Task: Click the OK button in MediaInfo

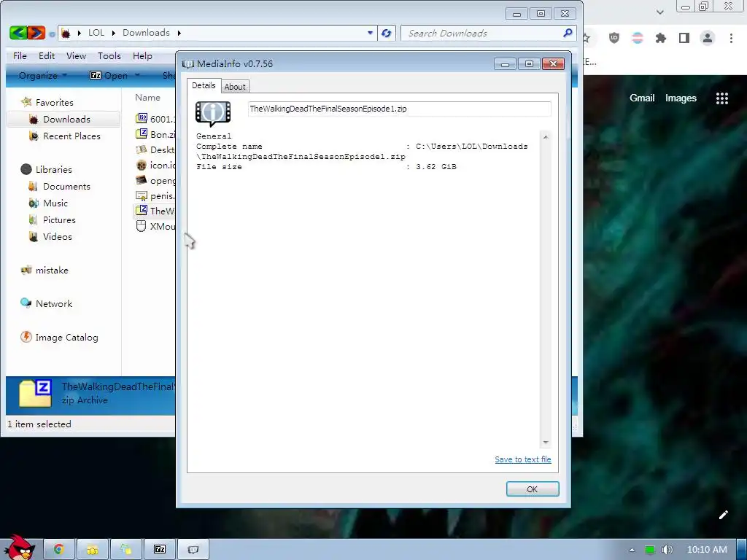Action: (532, 489)
